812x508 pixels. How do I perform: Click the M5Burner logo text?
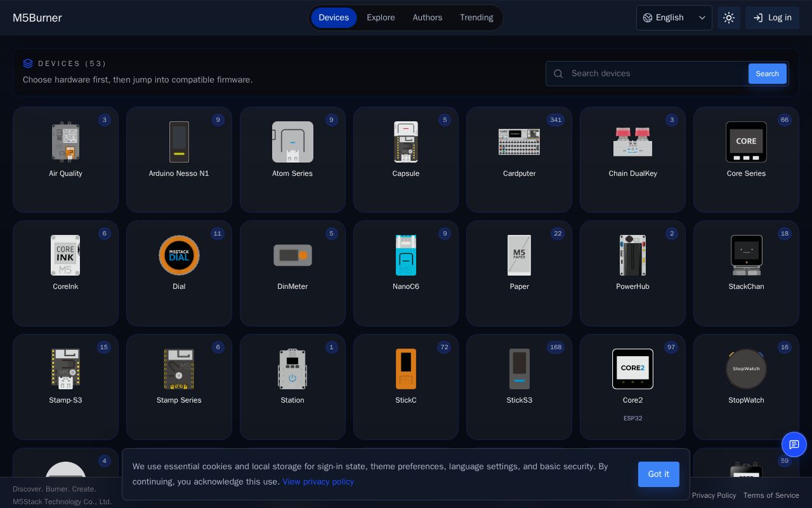pos(37,18)
